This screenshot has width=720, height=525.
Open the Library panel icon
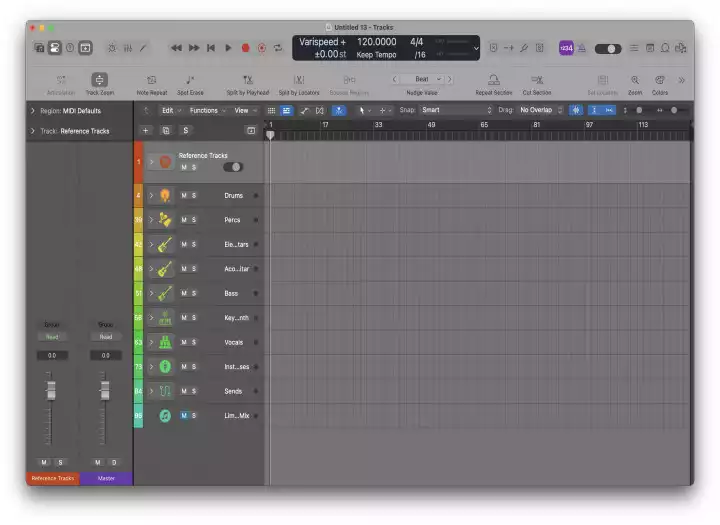tap(39, 48)
